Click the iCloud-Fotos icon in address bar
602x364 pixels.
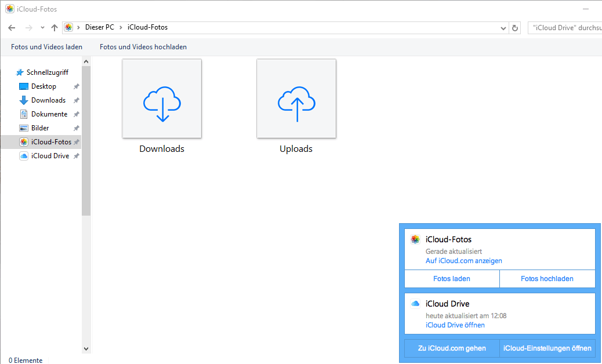[x=68, y=27]
